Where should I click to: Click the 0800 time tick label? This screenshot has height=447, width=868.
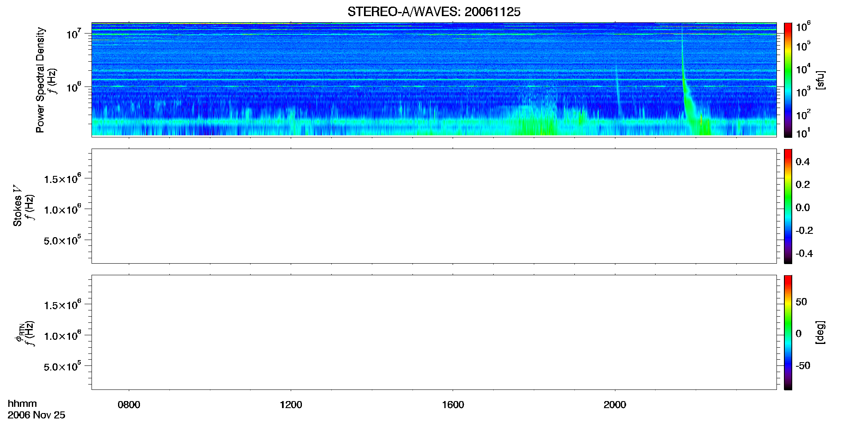129,405
